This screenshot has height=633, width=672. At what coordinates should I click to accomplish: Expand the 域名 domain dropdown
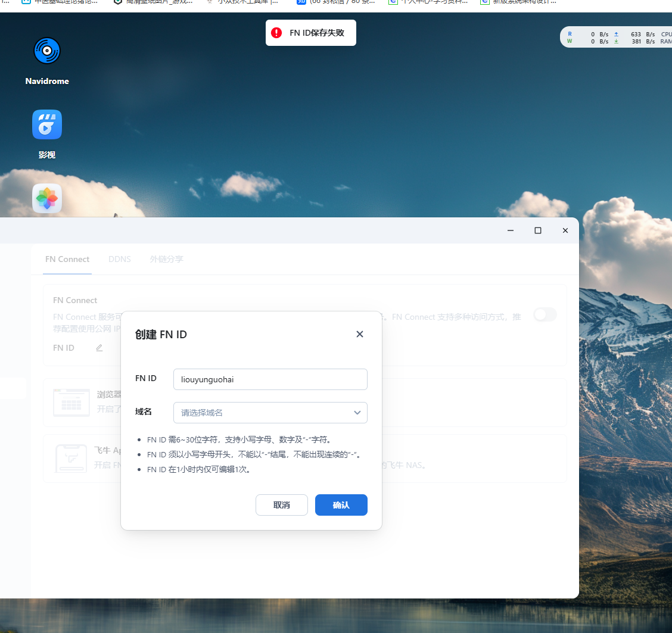tap(270, 412)
